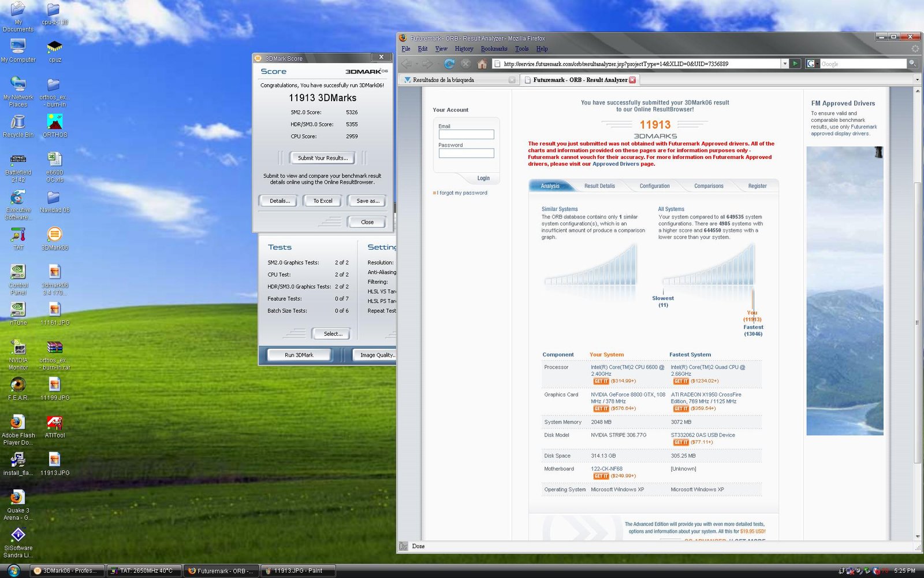
Task: Launch the TAT desktop shortcut
Action: [18, 239]
